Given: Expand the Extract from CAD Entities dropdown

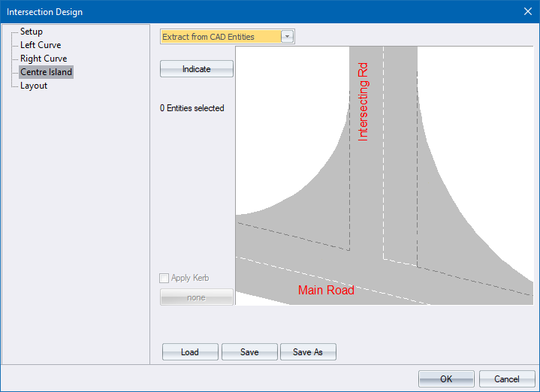Looking at the screenshot, I should (287, 37).
